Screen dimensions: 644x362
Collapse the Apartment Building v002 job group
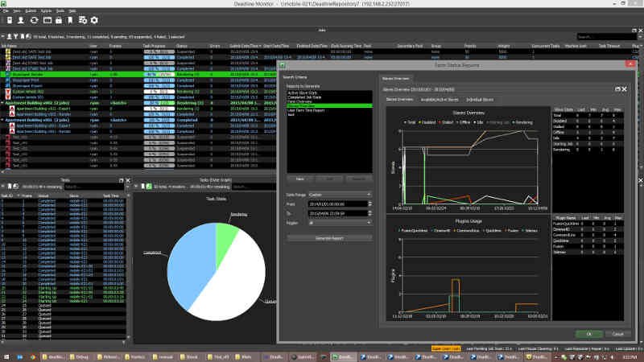click(x=3, y=103)
